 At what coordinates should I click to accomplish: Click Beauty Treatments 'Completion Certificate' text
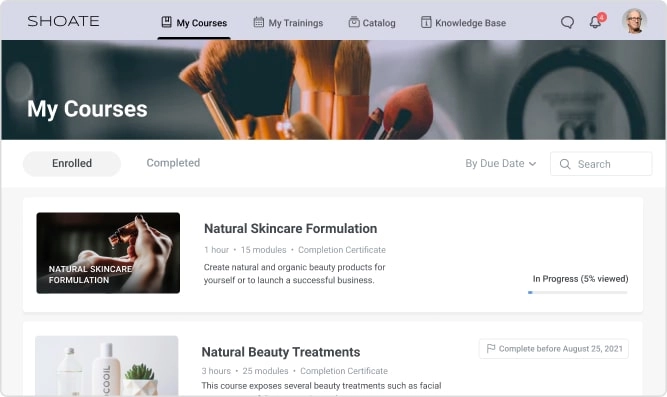pyautogui.click(x=344, y=371)
